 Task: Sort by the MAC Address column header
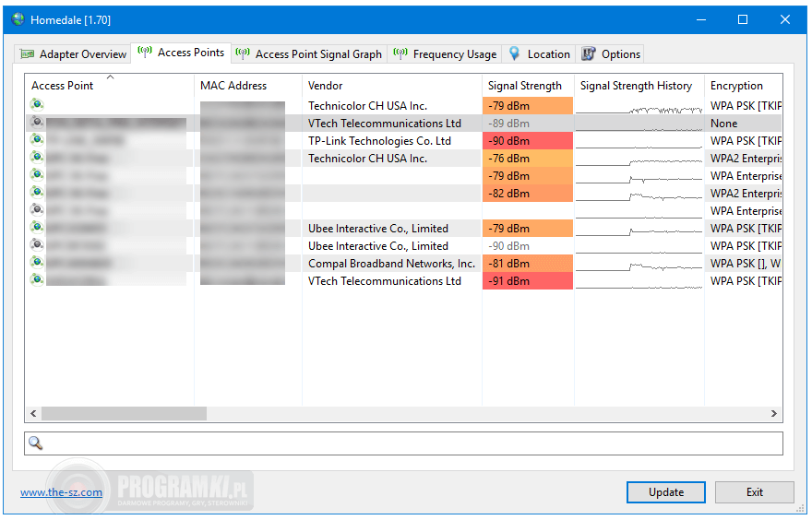[x=248, y=86]
